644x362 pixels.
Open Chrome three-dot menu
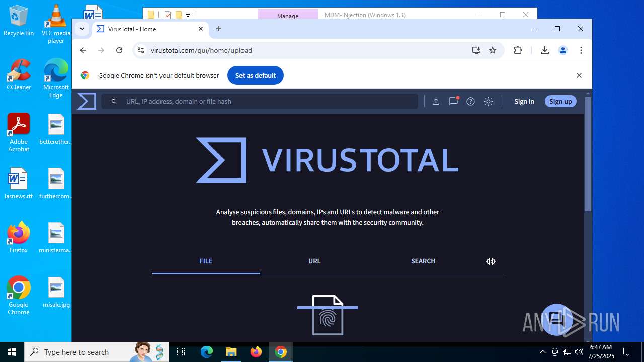pos(581,50)
